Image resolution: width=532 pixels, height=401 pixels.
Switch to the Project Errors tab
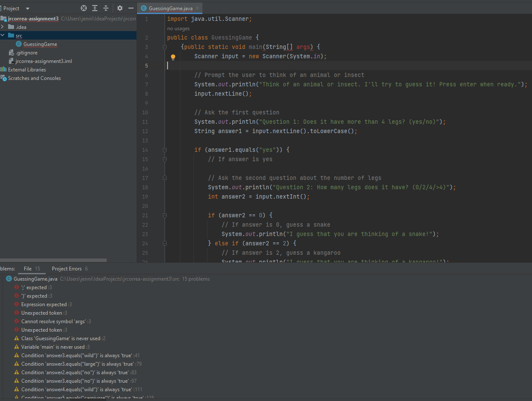[66, 269]
